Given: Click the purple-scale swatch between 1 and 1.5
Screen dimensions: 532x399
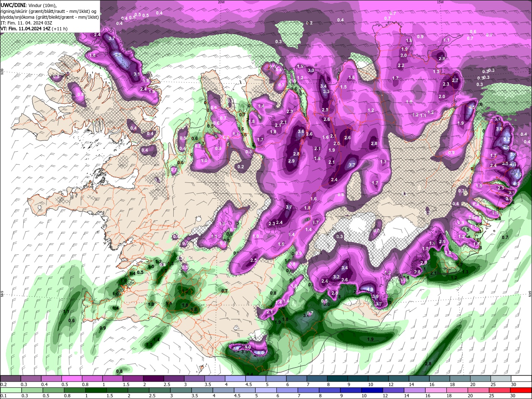Looking at the screenshot, I should point(112,379).
